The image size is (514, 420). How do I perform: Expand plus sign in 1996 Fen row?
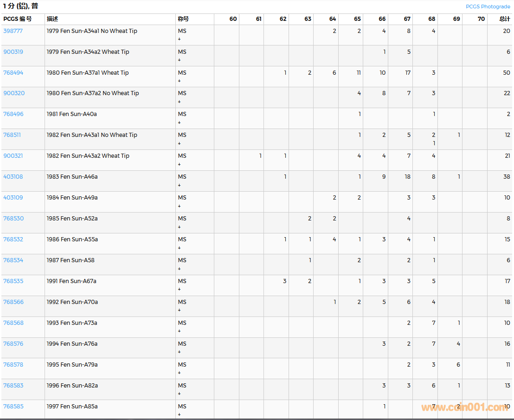(x=180, y=394)
